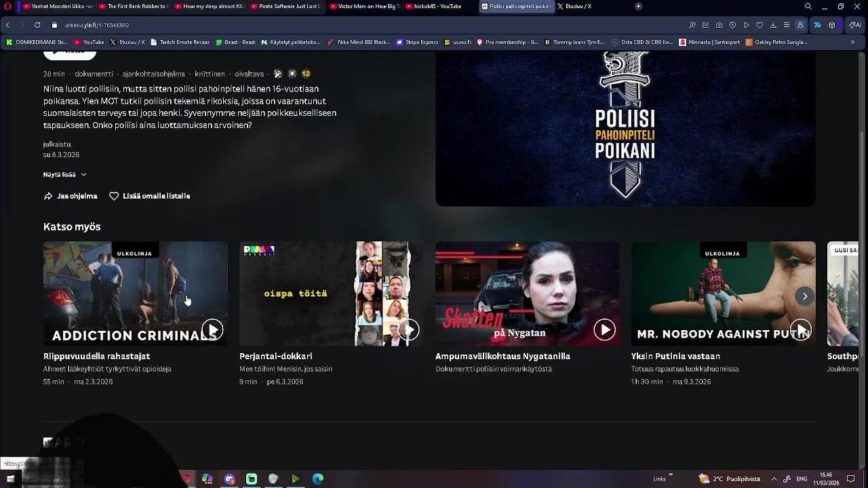Toggle the heart icon Lisää omalle listalle
The image size is (868, 488).
point(114,196)
